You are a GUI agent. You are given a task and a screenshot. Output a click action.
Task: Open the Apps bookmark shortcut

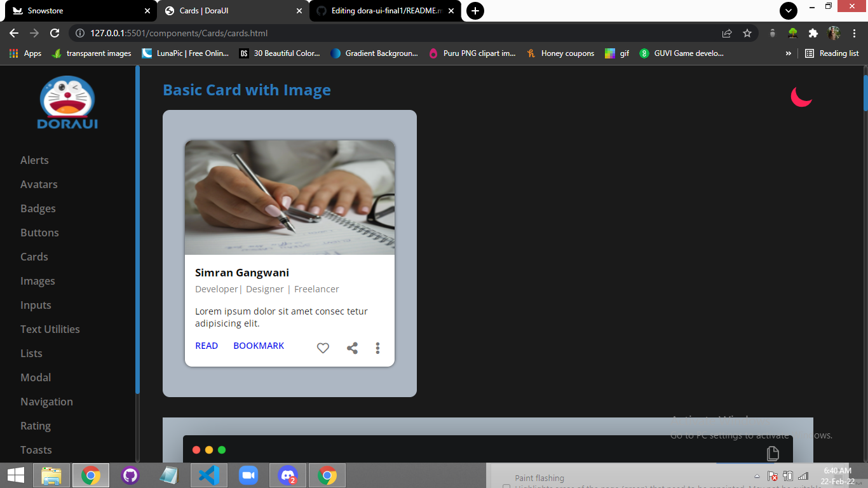(25, 53)
